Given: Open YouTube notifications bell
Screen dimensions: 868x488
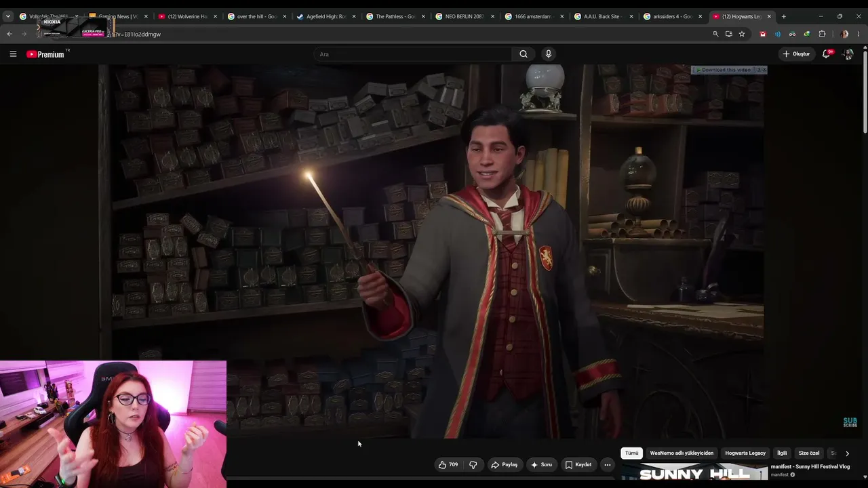Looking at the screenshot, I should (826, 54).
